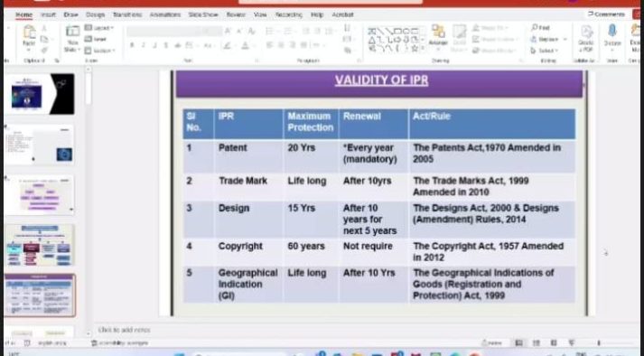Switch to the View tab
This screenshot has width=644, height=356.
260,14
